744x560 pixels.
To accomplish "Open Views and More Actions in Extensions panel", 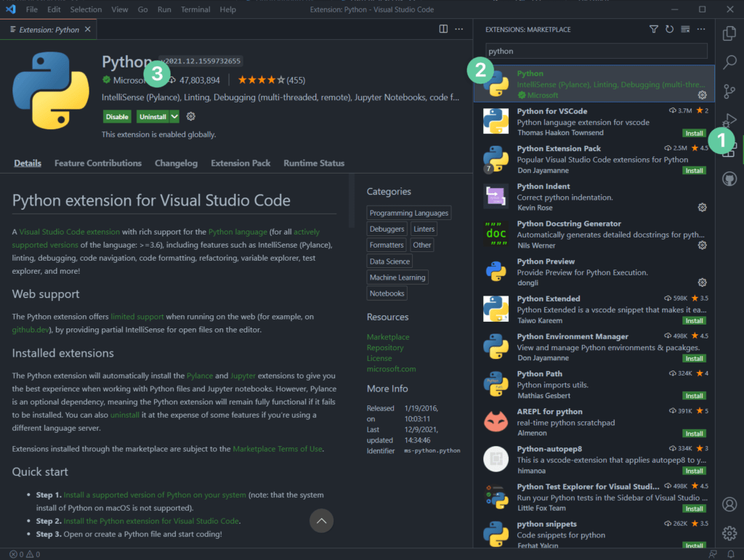I will pos(701,29).
